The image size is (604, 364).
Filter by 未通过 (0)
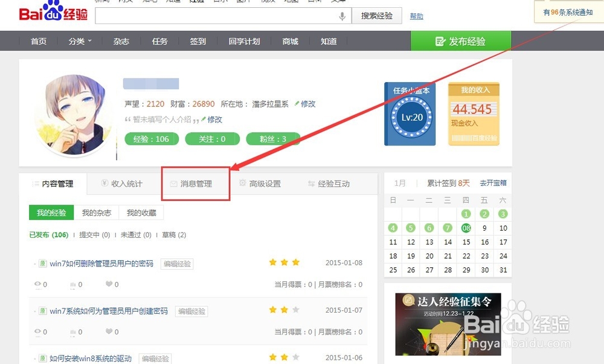pos(136,235)
